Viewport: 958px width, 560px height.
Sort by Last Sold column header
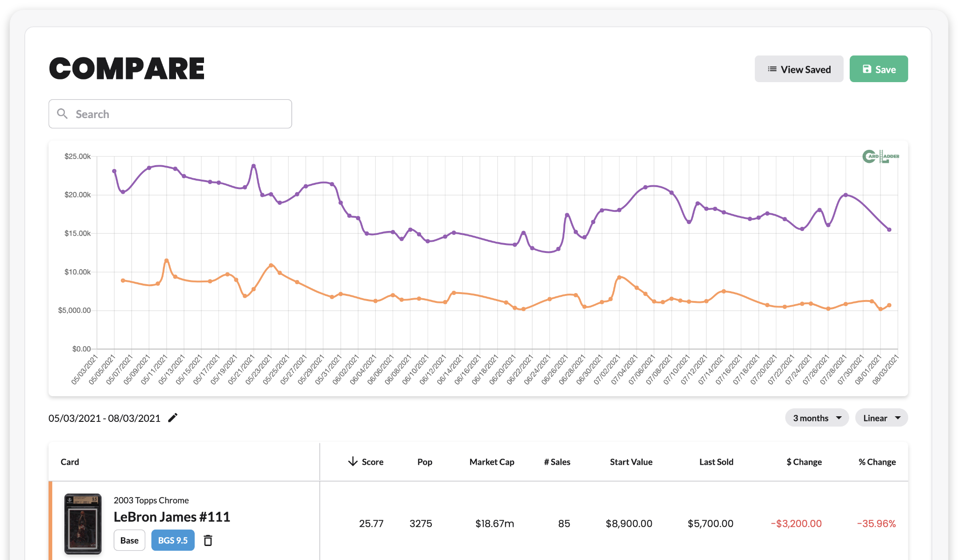(x=716, y=462)
